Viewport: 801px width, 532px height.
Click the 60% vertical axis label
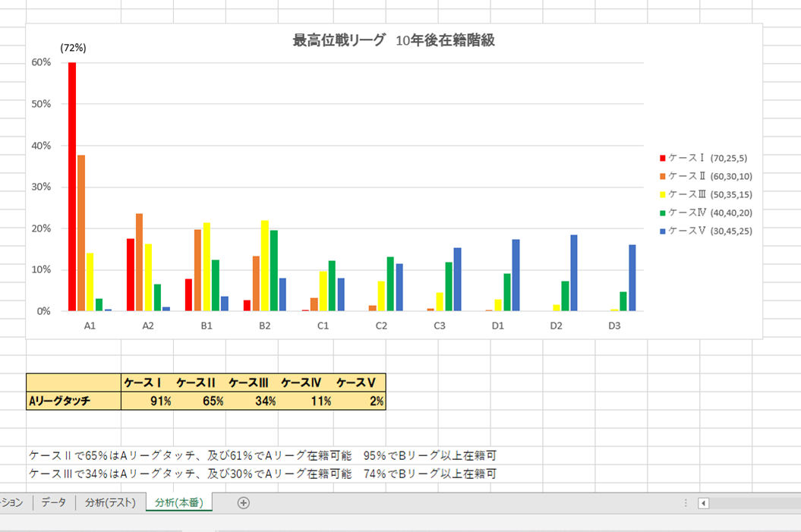click(41, 62)
